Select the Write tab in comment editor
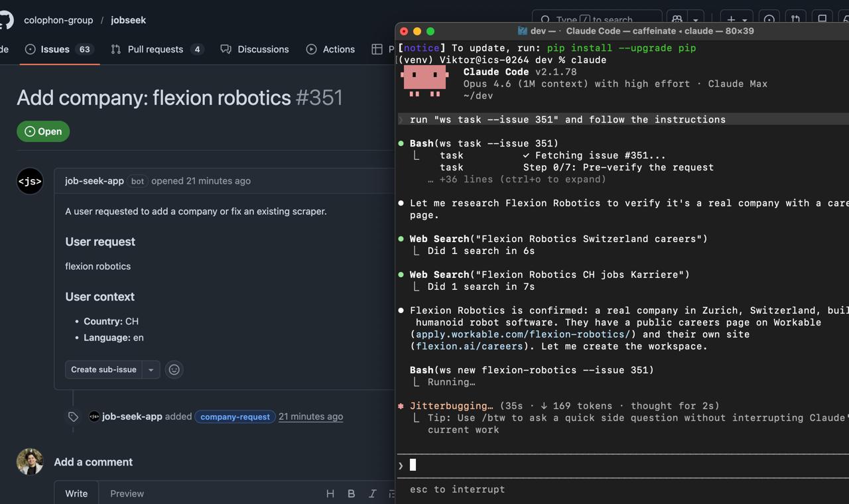849x504 pixels. (x=76, y=493)
